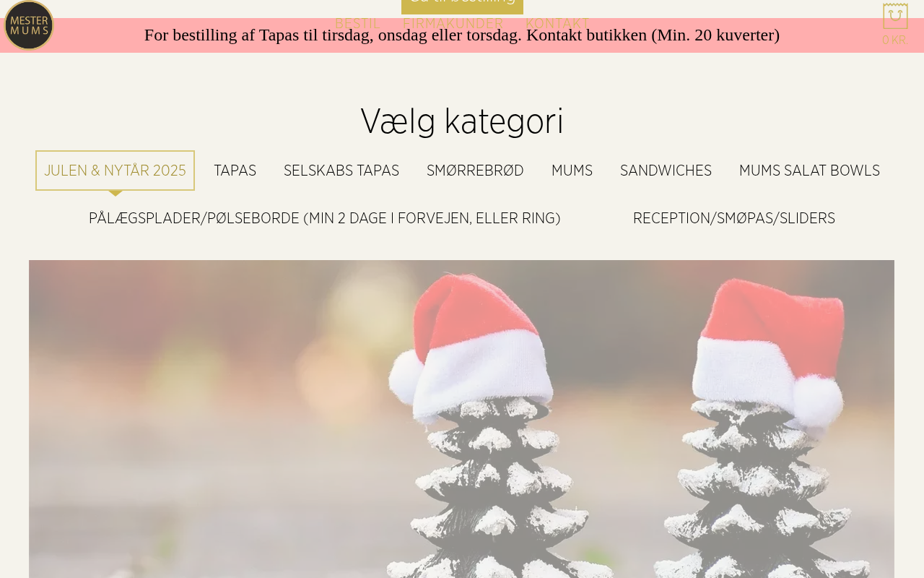
Task: Select the SMØRREBRØD category
Action: tap(475, 171)
